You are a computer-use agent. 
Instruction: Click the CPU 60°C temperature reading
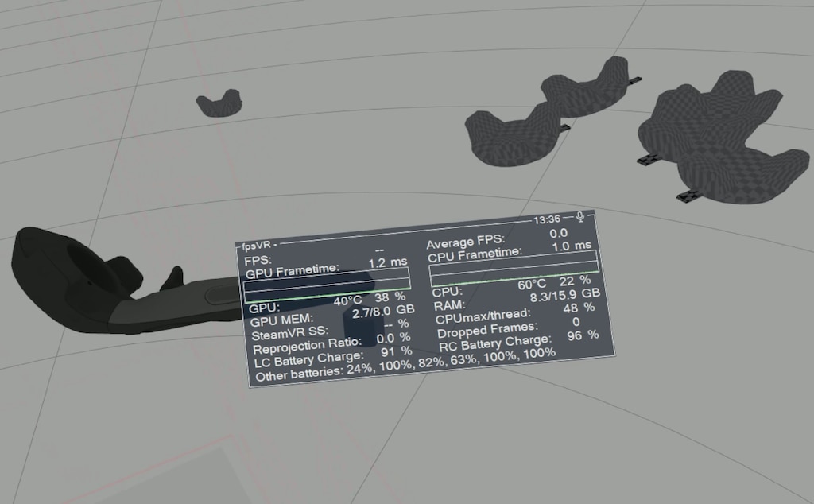pos(532,284)
